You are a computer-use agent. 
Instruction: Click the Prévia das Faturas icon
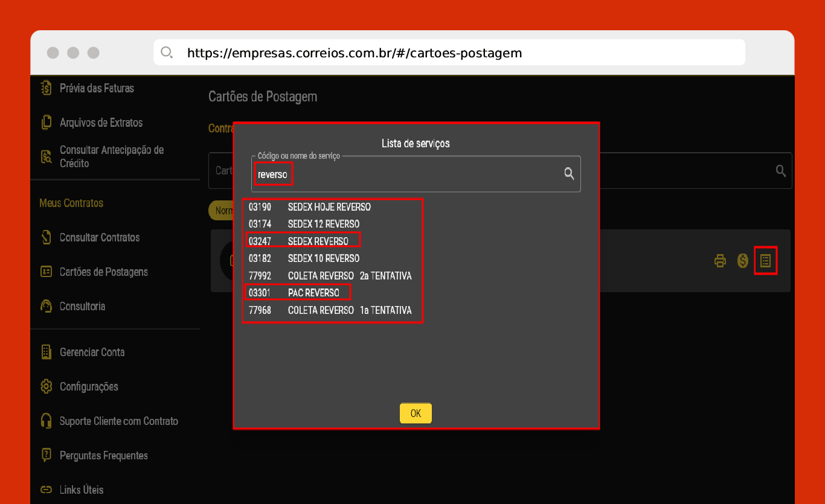47,88
